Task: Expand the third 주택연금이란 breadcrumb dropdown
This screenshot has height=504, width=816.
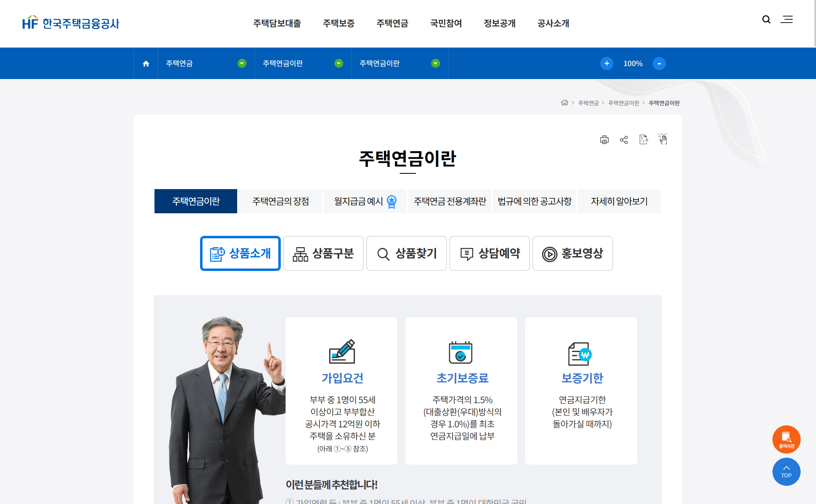Action: 436,63
